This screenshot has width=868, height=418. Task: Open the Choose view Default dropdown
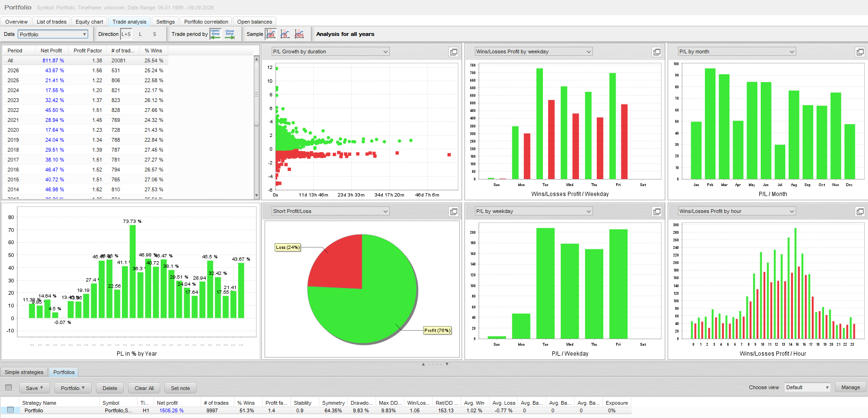[x=807, y=387]
